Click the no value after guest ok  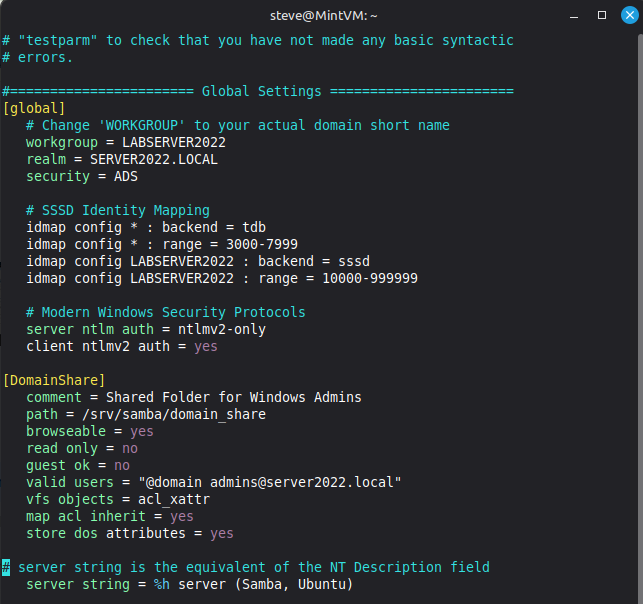point(122,465)
